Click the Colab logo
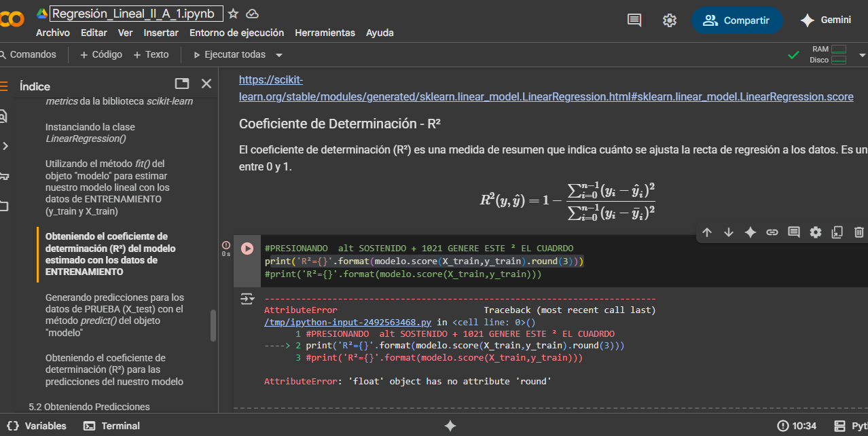This screenshot has height=436, width=868. point(12,19)
